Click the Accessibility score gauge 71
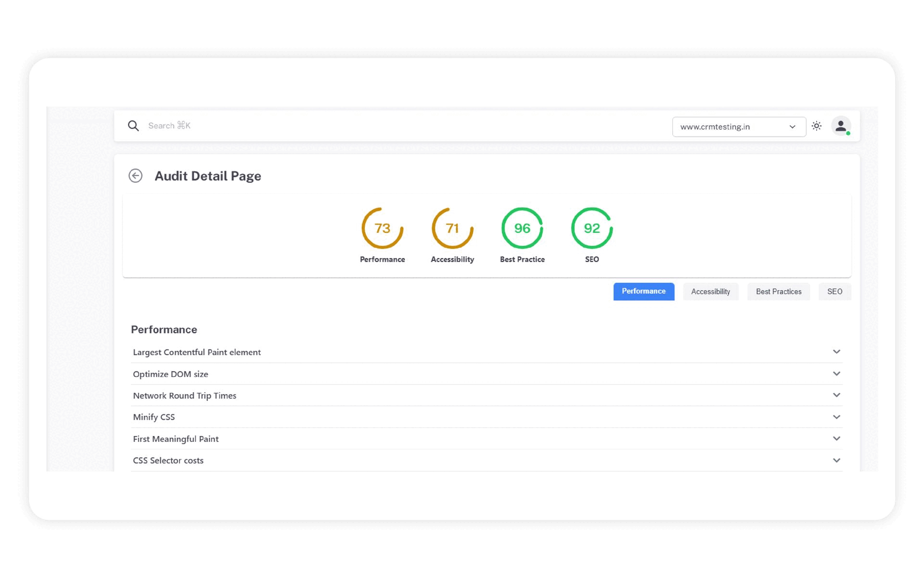924x578 pixels. pyautogui.click(x=452, y=228)
